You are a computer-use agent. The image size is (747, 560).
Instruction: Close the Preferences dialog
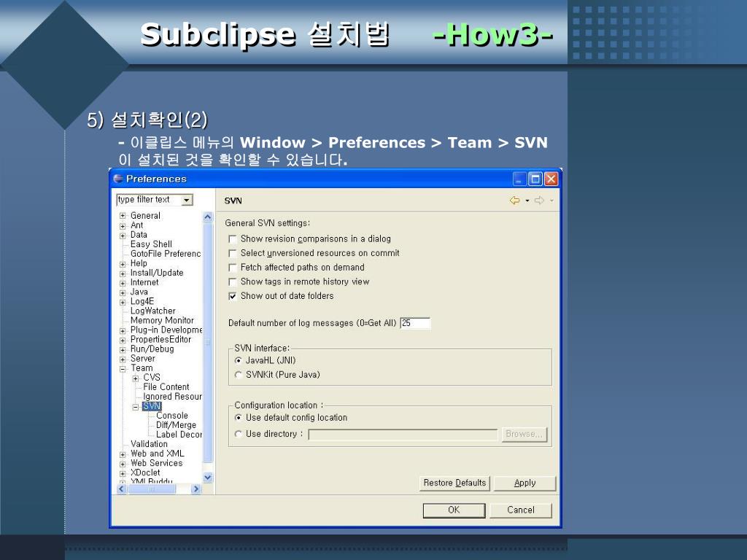(x=551, y=179)
